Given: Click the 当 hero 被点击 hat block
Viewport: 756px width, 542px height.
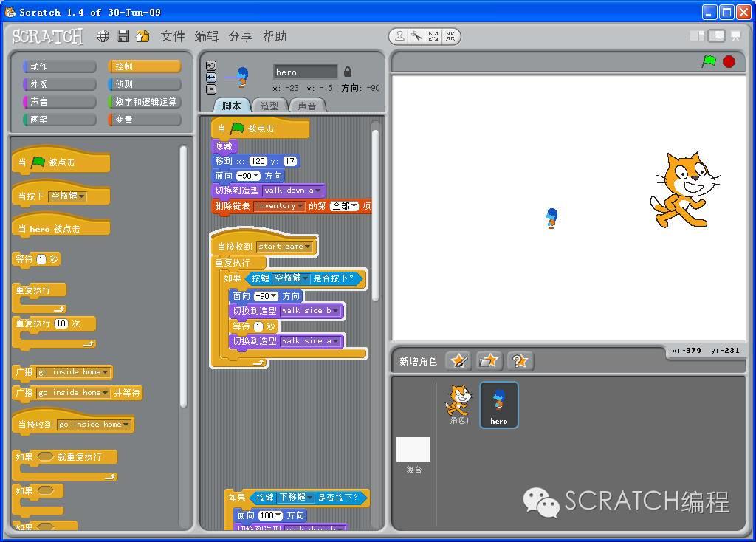Looking at the screenshot, I should (x=61, y=227).
